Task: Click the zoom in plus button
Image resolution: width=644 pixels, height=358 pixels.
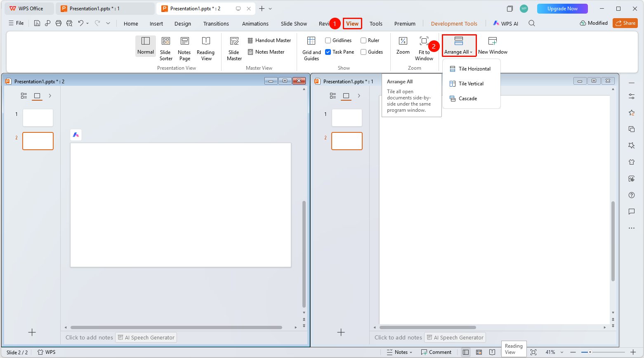Action: click(x=633, y=352)
